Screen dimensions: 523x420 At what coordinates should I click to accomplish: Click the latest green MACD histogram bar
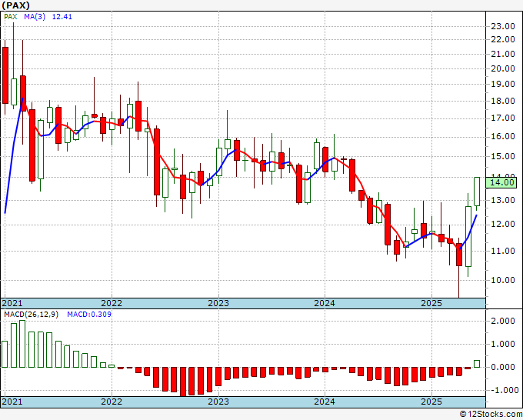[x=477, y=364]
